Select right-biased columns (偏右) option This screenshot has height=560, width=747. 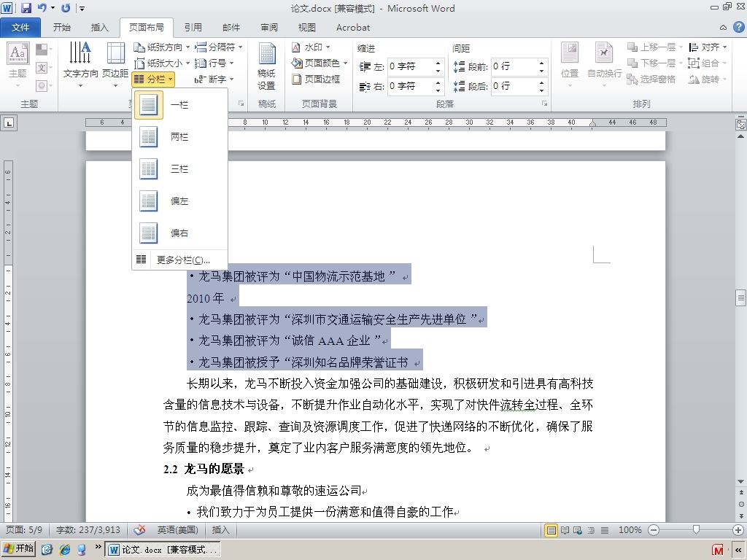[179, 233]
